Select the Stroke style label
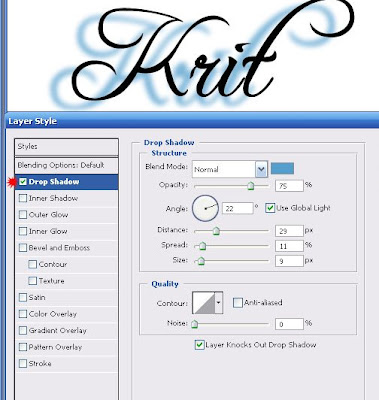This screenshot has width=379, height=400. pyautogui.click(x=40, y=364)
